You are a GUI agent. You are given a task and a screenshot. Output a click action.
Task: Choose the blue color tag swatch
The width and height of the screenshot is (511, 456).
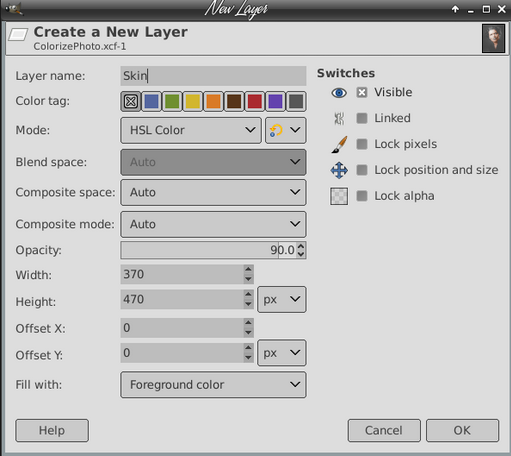click(151, 101)
